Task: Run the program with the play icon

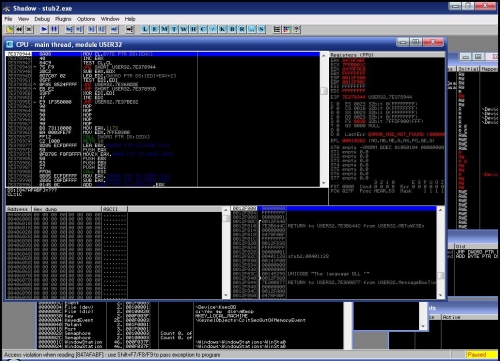Action: tap(44, 29)
